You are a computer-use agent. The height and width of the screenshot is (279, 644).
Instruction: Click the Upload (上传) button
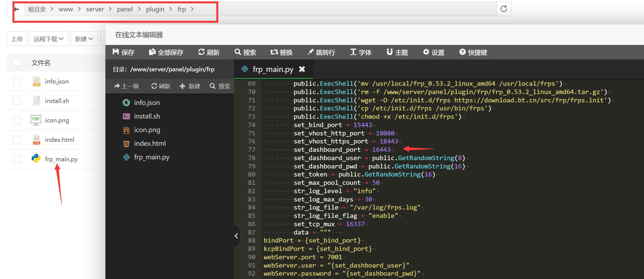point(17,39)
